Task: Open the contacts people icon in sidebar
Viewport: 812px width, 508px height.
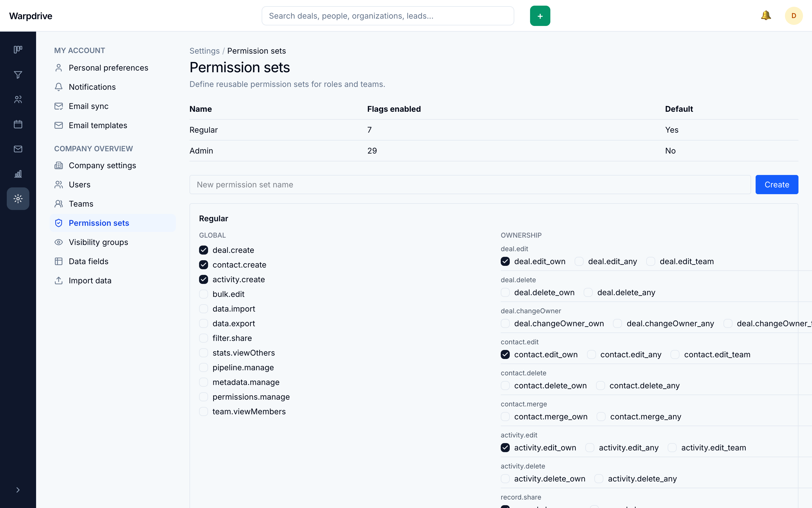Action: click(18, 99)
